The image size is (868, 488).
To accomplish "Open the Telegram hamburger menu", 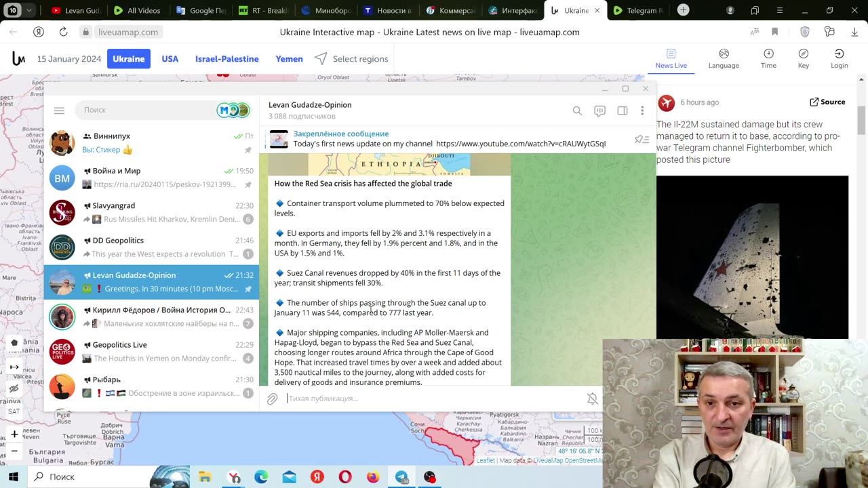I will (59, 110).
